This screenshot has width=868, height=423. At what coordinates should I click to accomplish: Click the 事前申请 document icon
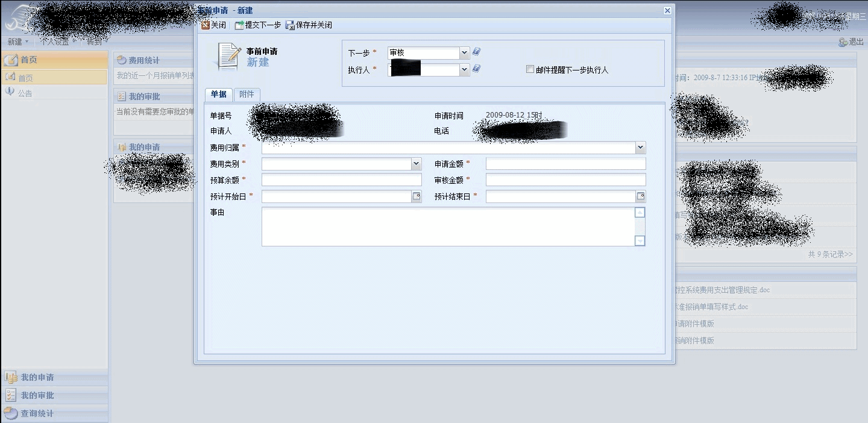point(229,56)
